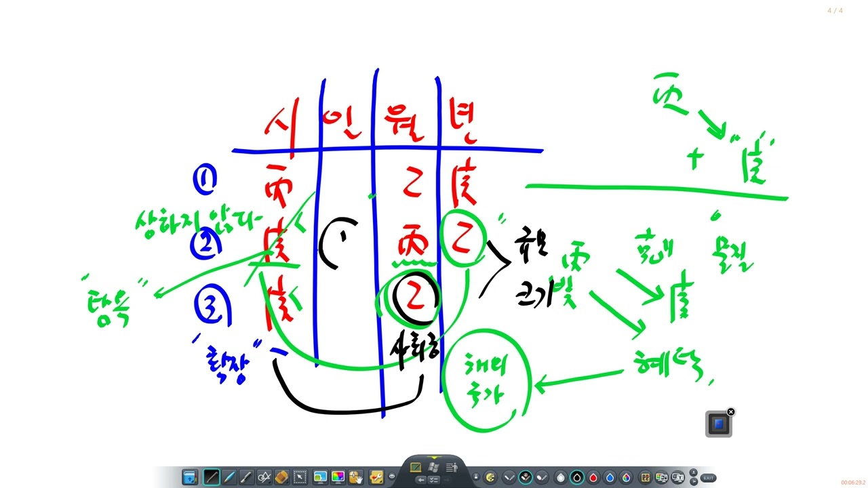
Task: Switch to the presenter mode tab
Action: tap(452, 467)
